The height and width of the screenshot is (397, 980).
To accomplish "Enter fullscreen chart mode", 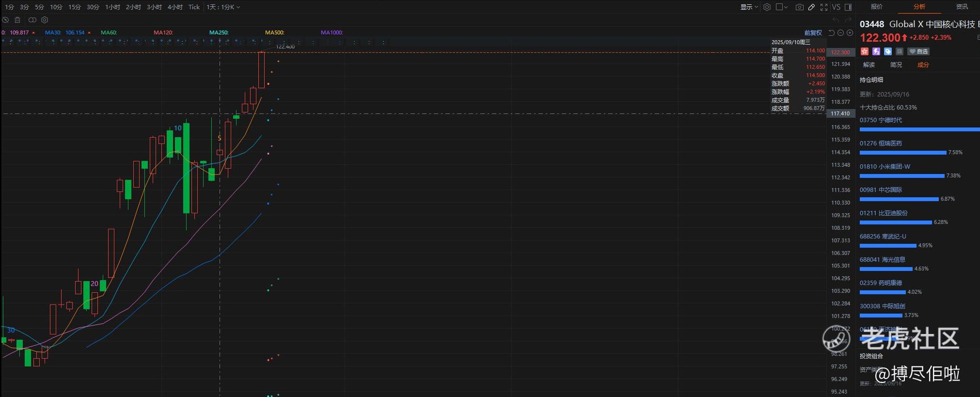I will [824, 7].
